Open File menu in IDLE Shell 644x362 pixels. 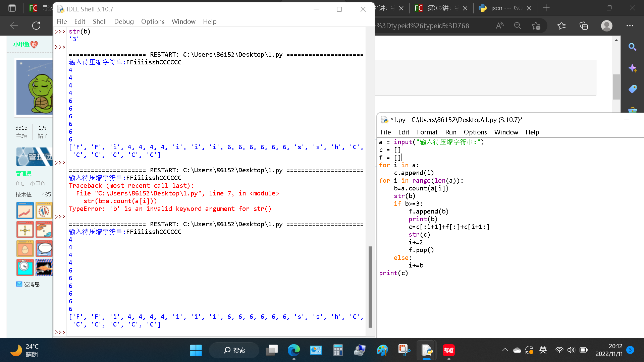click(62, 21)
